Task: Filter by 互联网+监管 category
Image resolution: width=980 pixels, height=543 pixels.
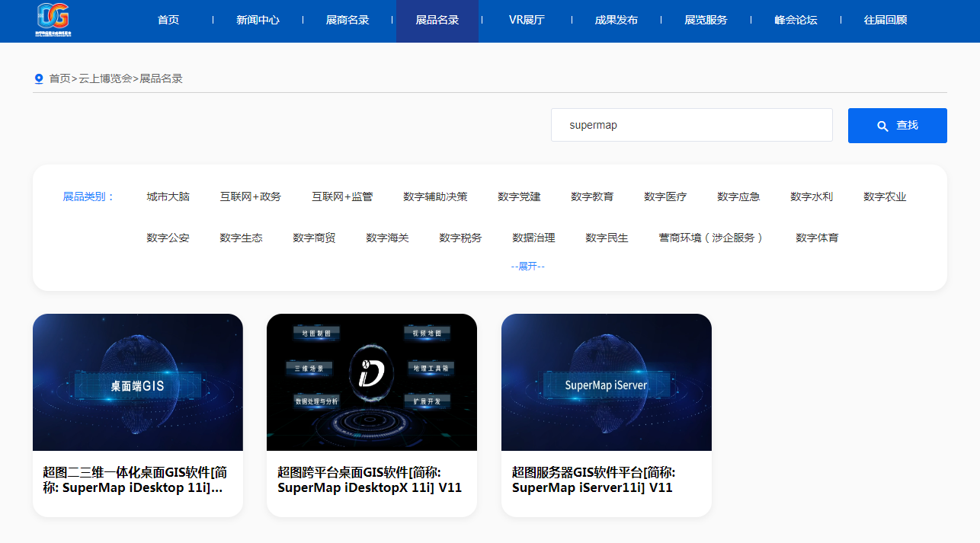Action: pos(342,196)
